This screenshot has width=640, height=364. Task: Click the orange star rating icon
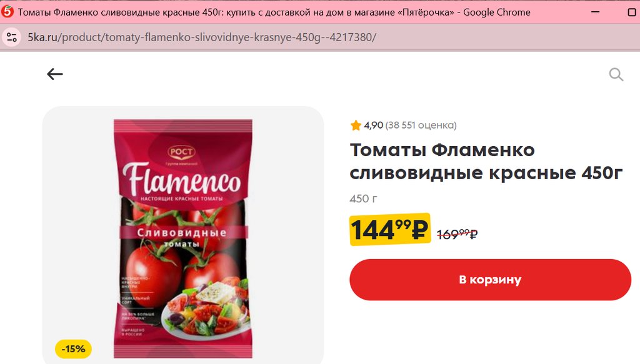(x=356, y=125)
